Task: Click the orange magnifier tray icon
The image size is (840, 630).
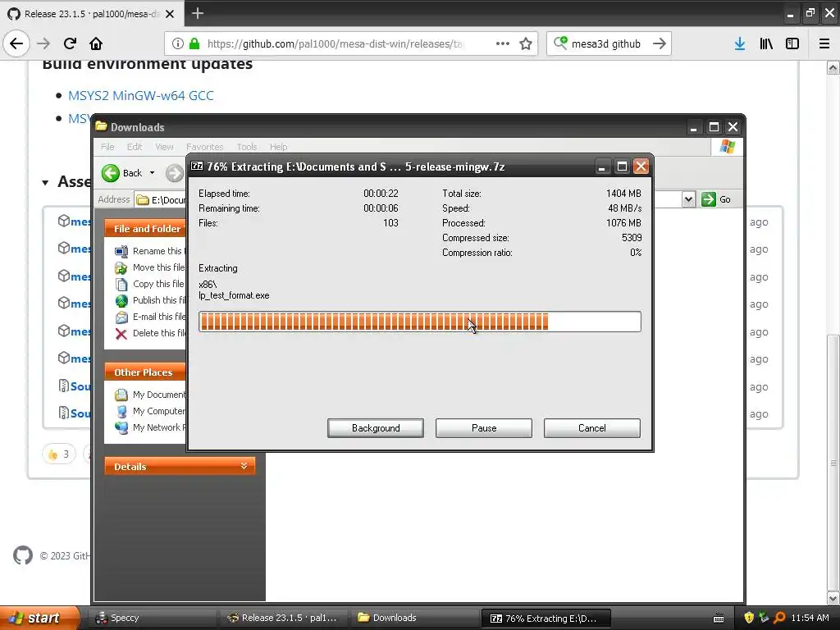Action: 779,618
